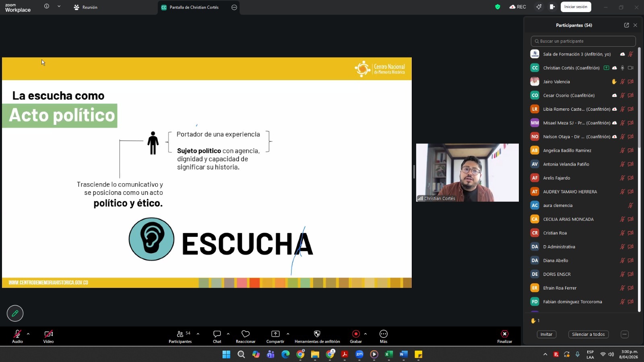Open Herramientas de anfitrión shield icon
Screen dimensions: 644x362
click(317, 334)
